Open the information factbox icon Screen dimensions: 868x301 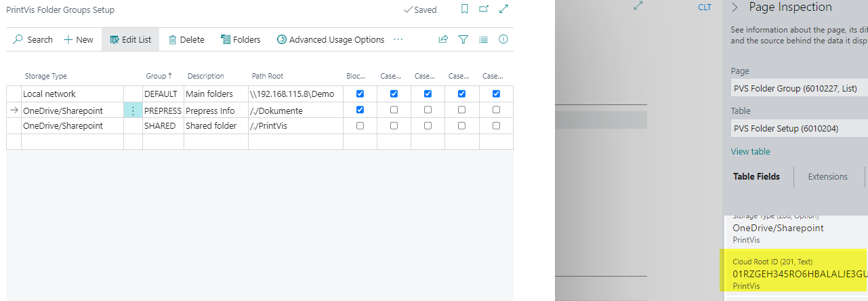503,40
